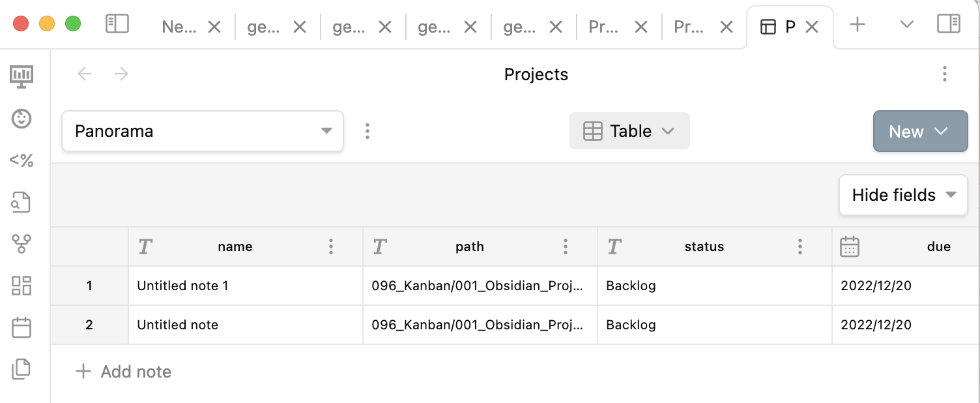Open the Panorama view selector dropdown

pyautogui.click(x=202, y=130)
